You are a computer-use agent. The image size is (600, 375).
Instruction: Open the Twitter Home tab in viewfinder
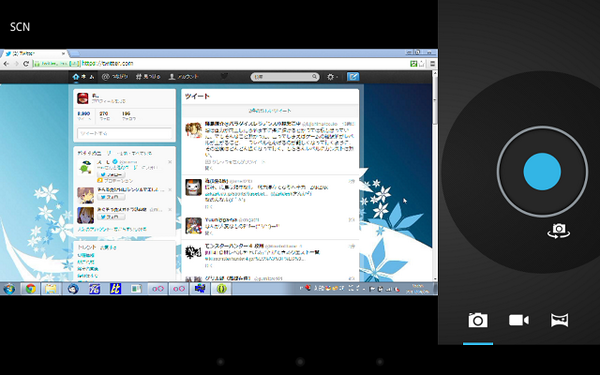(83, 77)
